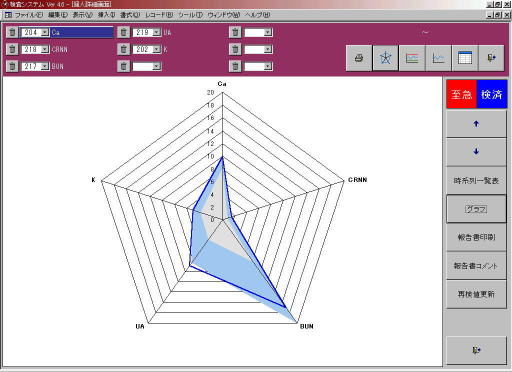Open the ファイル menu

29,15
